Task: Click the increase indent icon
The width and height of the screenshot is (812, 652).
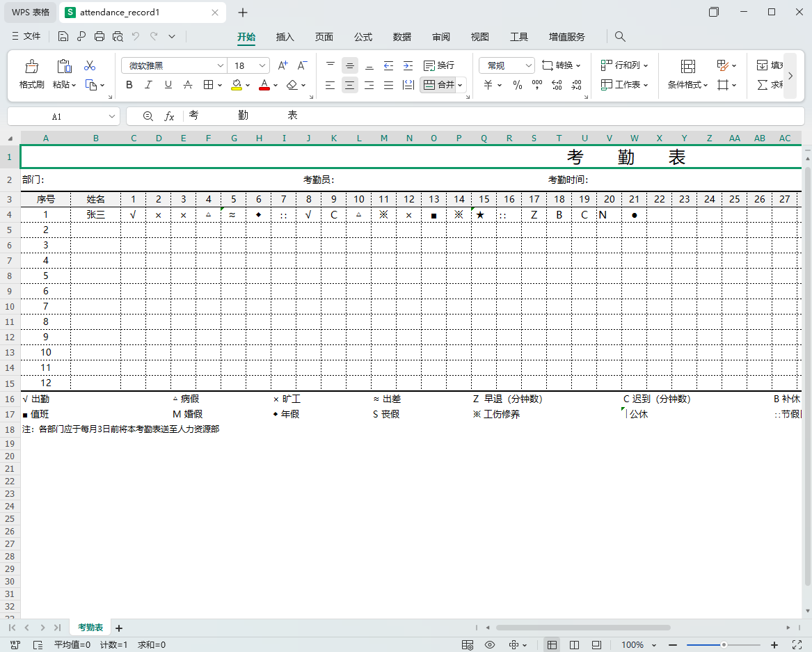Action: pos(408,65)
